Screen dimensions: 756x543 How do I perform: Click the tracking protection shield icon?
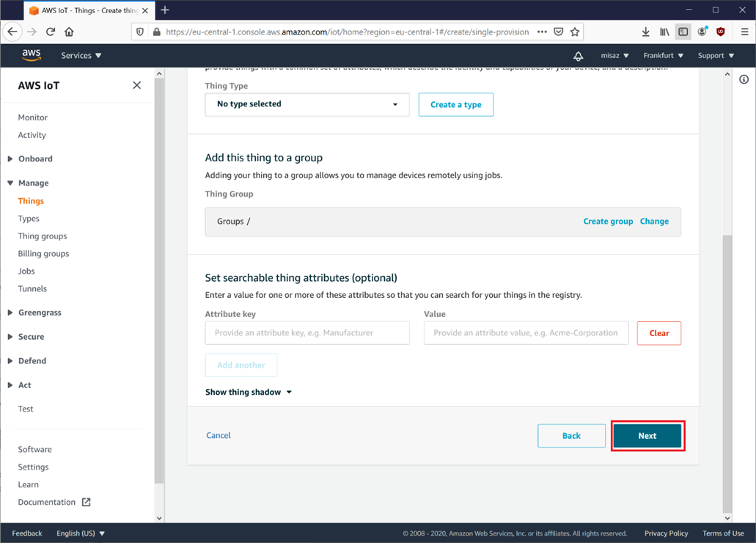[x=140, y=32]
